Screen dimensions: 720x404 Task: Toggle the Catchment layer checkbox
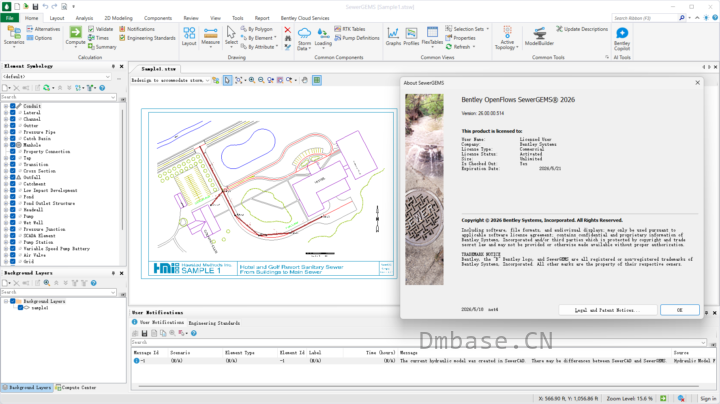coord(12,184)
